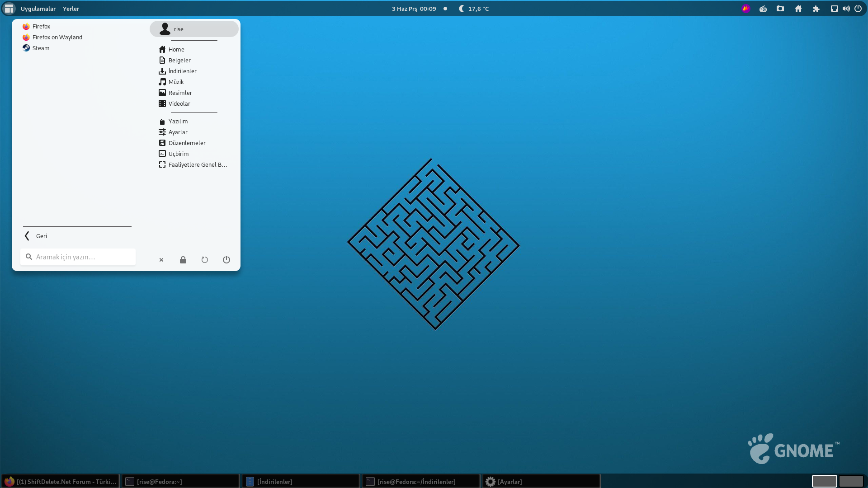Screen dimensions: 868x488
Task: Focus the Aramak için yazın search field
Action: [x=78, y=257]
